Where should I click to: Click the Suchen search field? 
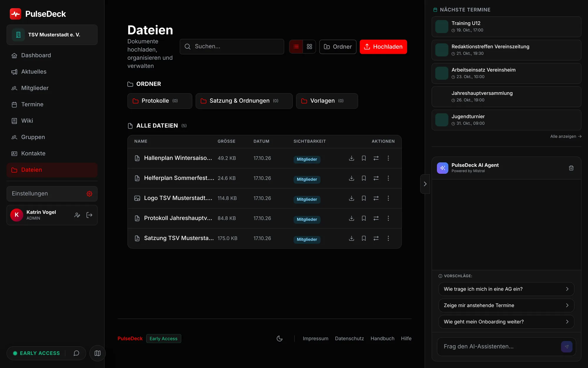(232, 47)
